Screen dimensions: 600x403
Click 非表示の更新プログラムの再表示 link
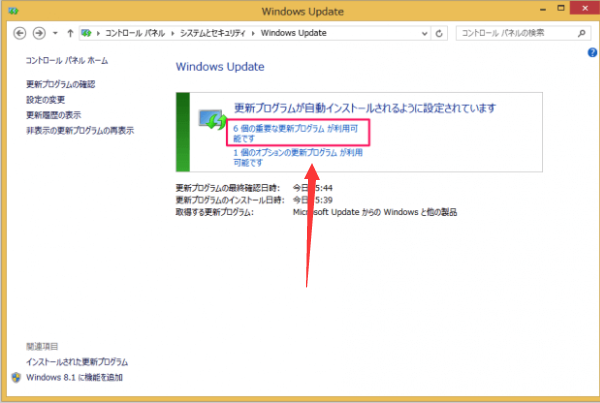80,131
